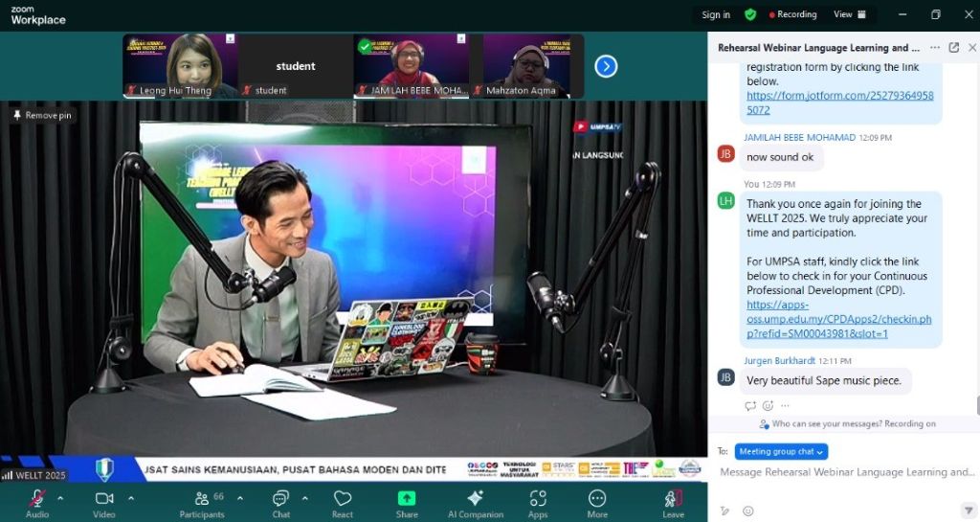Viewport: 980px width, 522px height.
Task: Expand the audio options arrow
Action: point(60,498)
